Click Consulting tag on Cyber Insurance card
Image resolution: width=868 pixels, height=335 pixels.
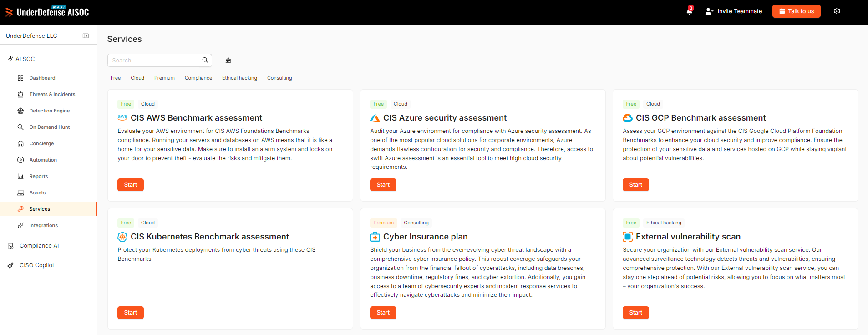[416, 223]
